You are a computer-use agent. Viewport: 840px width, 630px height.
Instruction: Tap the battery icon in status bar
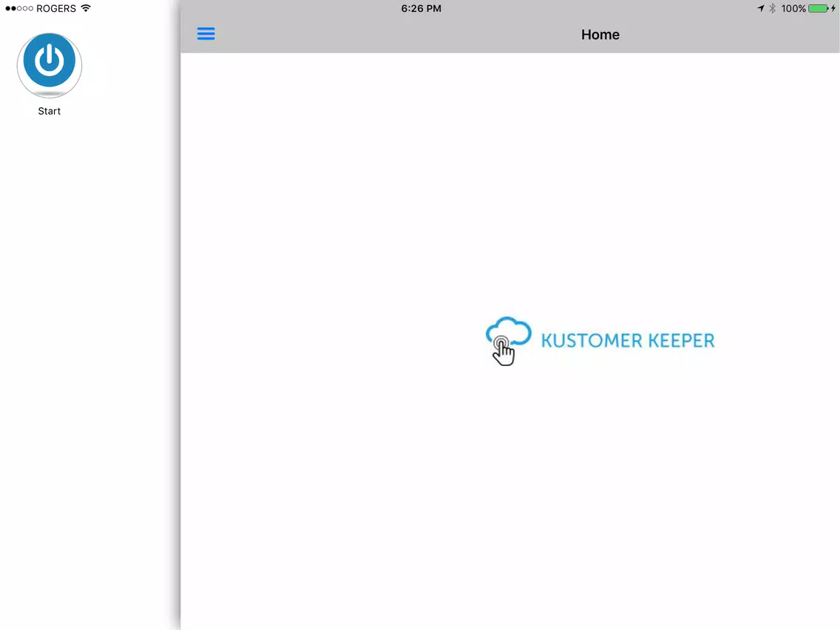[x=819, y=9]
